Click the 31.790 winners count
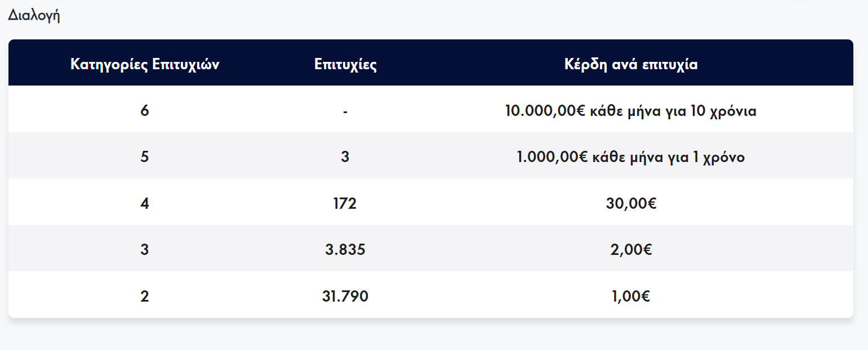 click(345, 296)
